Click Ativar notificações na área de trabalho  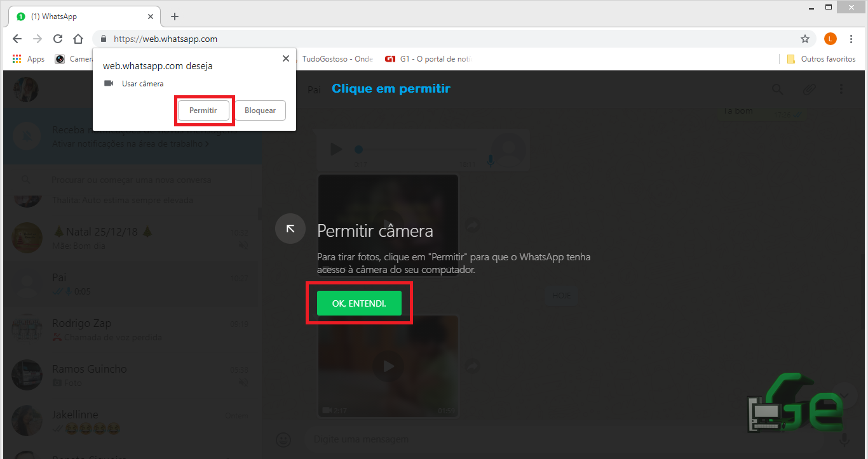[x=130, y=144]
